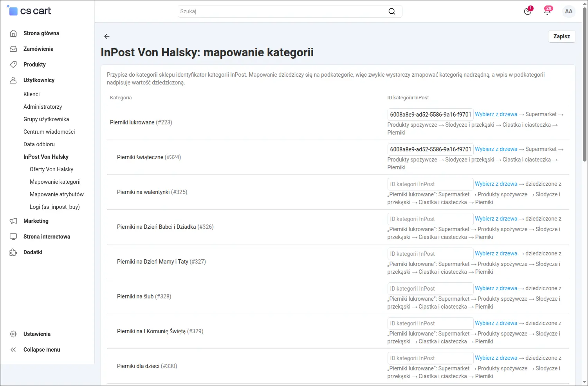Click the Strona internetowa monitor icon
588x386 pixels.
click(x=13, y=237)
